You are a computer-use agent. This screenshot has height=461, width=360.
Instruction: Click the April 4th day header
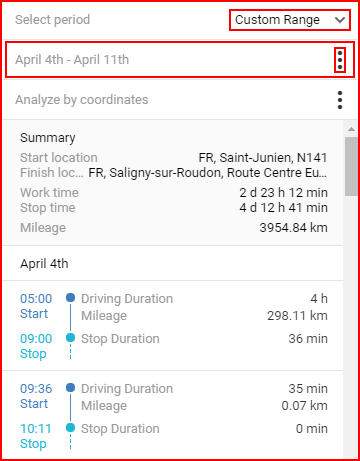pos(44,264)
